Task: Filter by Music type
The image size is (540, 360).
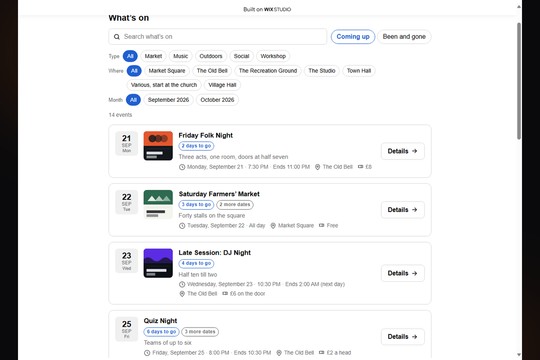Action: [x=180, y=56]
